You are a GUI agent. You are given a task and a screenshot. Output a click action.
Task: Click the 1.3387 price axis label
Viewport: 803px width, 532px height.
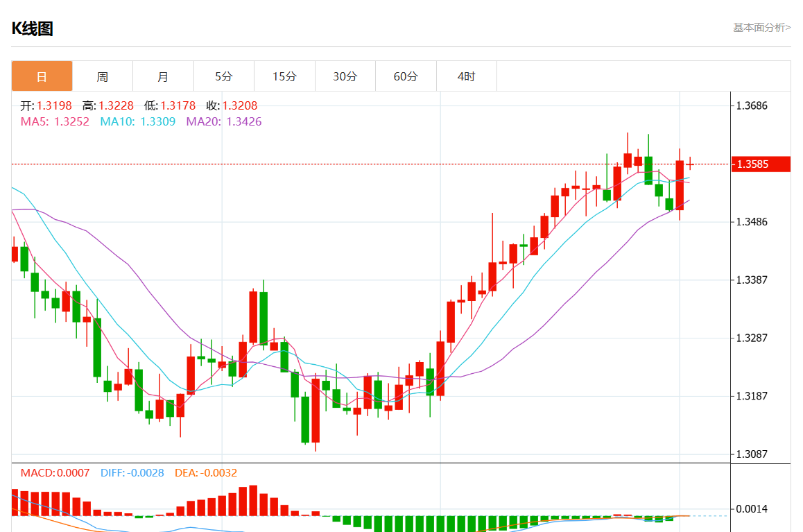752,280
